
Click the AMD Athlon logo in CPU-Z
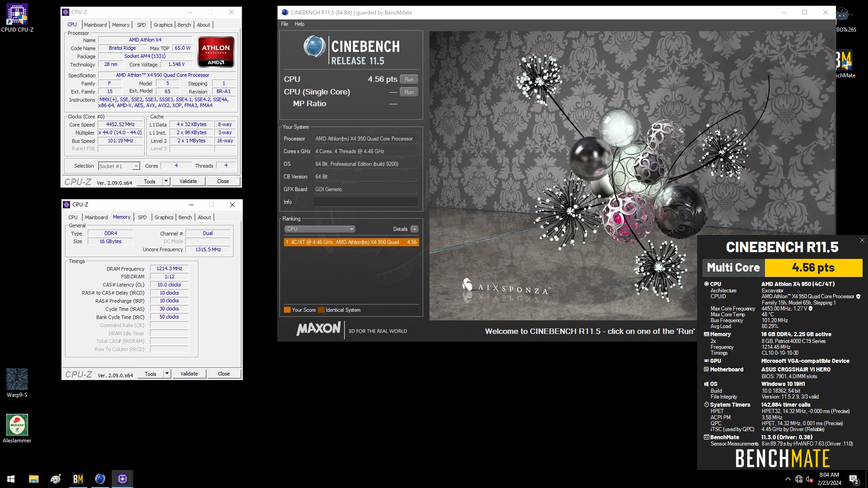click(216, 52)
